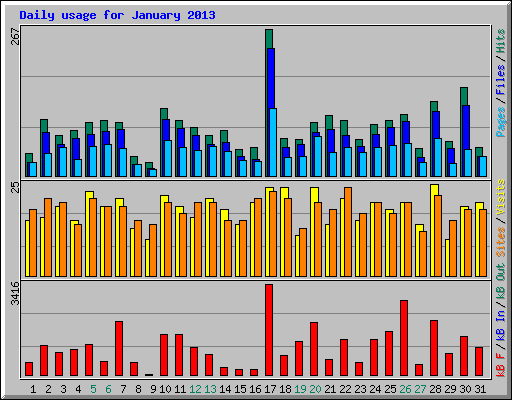This screenshot has height=400, width=512.
Task: Click the day 9 x-axis label
Action: [x=153, y=389]
